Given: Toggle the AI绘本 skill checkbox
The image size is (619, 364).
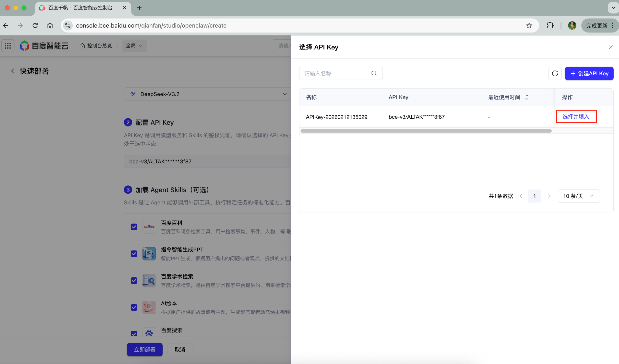Looking at the screenshot, I should tap(134, 307).
